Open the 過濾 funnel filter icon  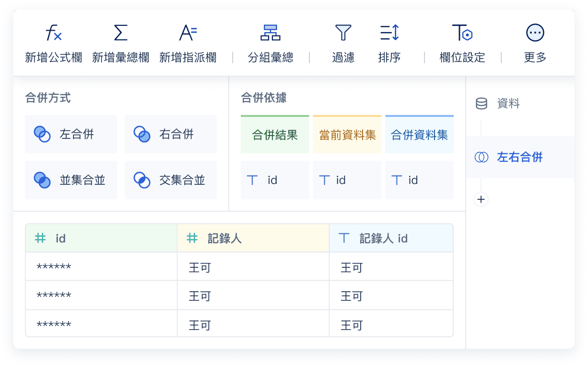[x=343, y=33]
